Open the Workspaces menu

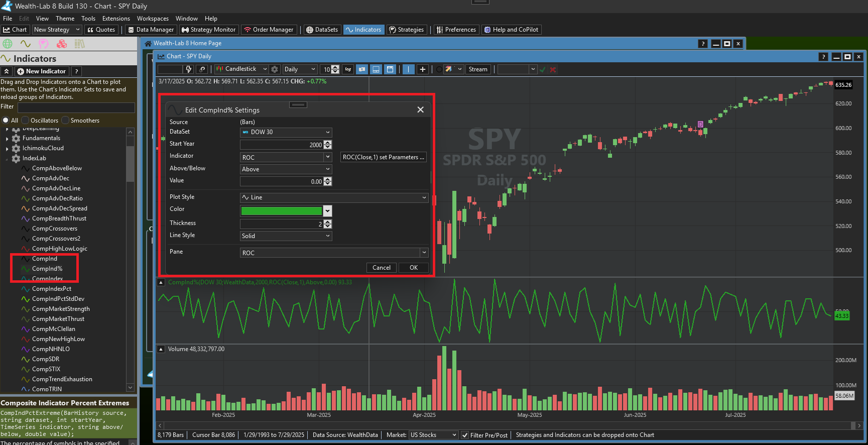click(x=153, y=19)
